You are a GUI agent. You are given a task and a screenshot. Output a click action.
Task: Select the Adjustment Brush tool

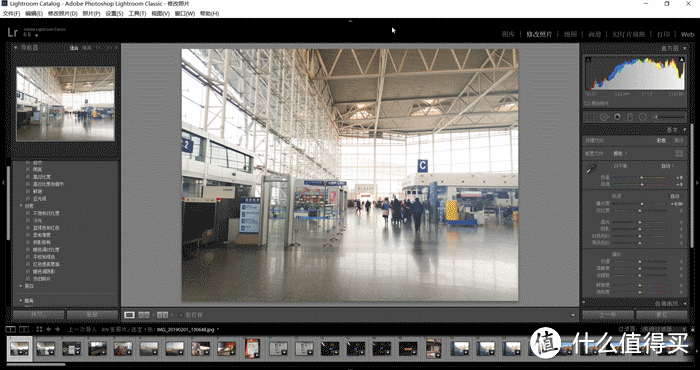669,117
